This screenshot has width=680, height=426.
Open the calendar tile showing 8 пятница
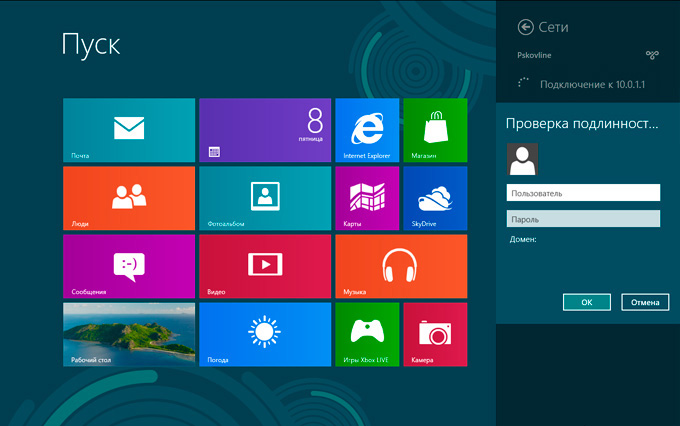264,130
